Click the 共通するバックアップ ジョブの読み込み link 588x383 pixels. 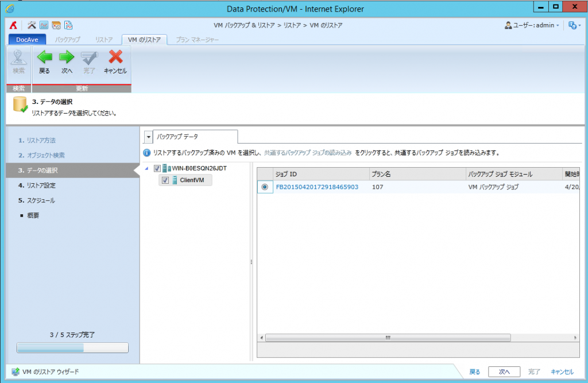pos(308,153)
